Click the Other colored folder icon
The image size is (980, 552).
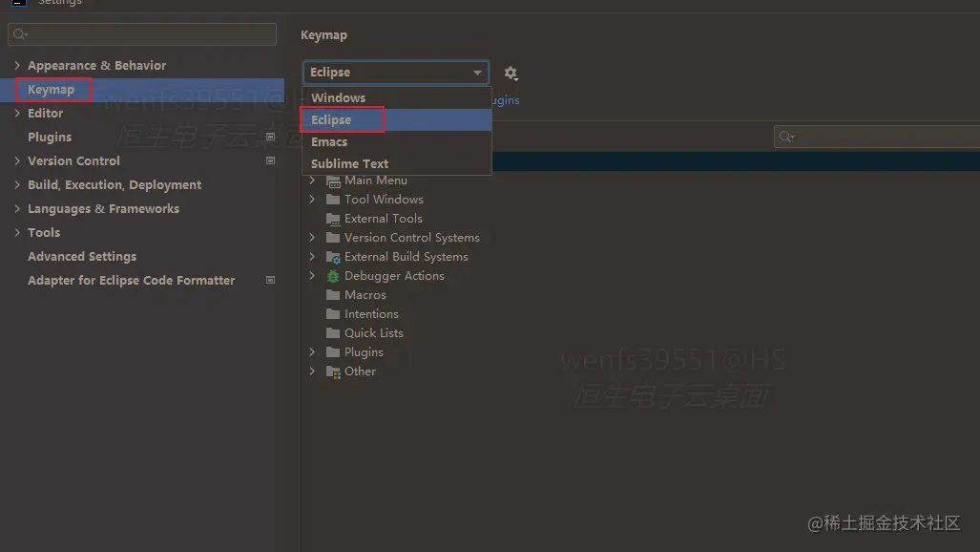click(x=333, y=372)
